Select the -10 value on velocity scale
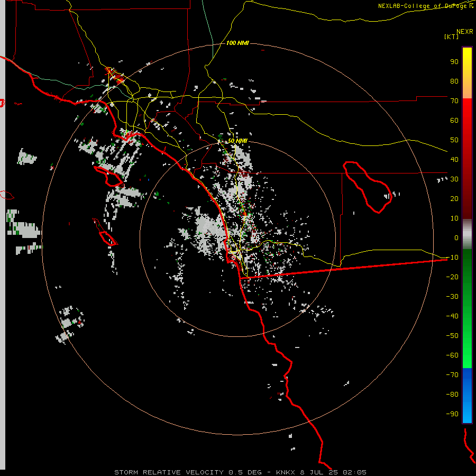Image resolution: width=476 pixels, height=476 pixels. point(452,258)
